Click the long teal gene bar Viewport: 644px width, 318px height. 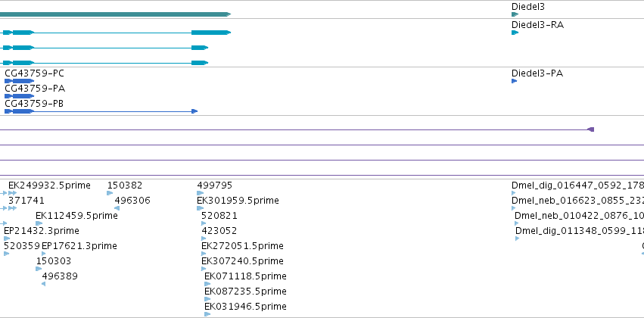point(116,14)
